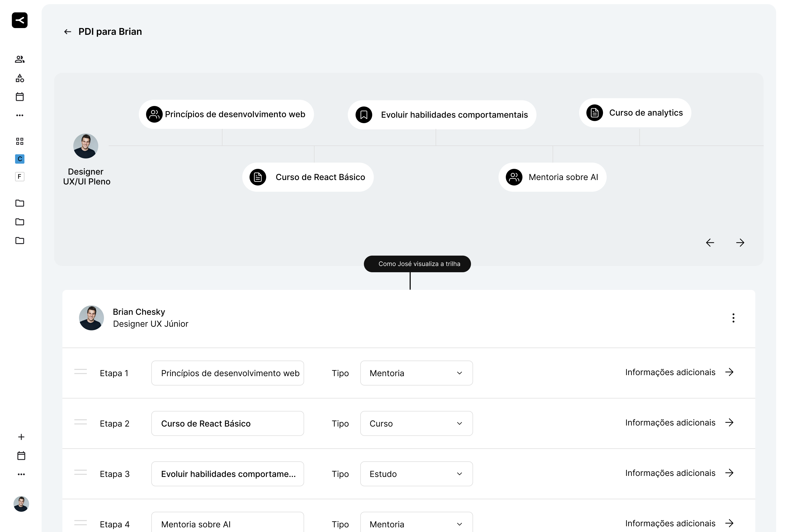Open the Estudo type dropdown for Etapa 3
Screen dimensions: 786x532
416,474
